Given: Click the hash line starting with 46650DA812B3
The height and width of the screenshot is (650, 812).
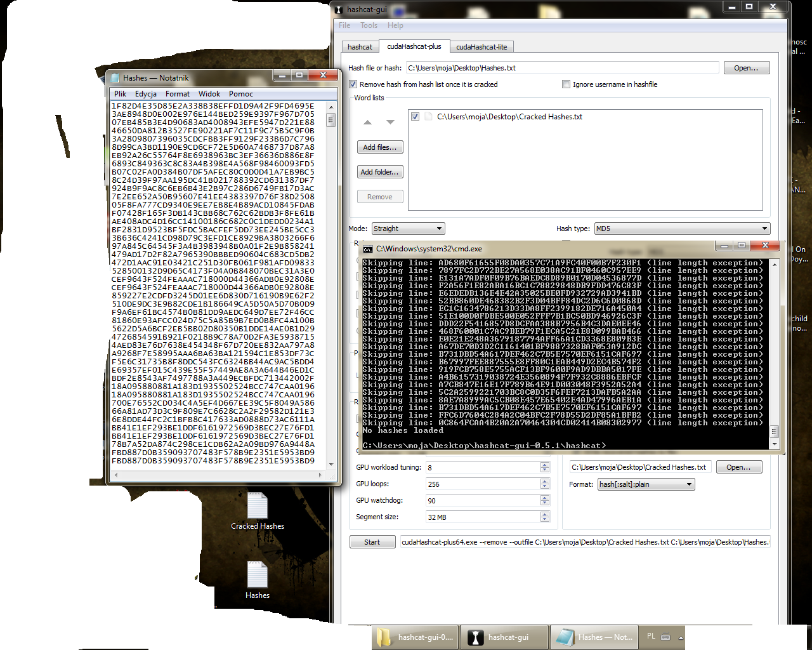Looking at the screenshot, I should 213,131.
